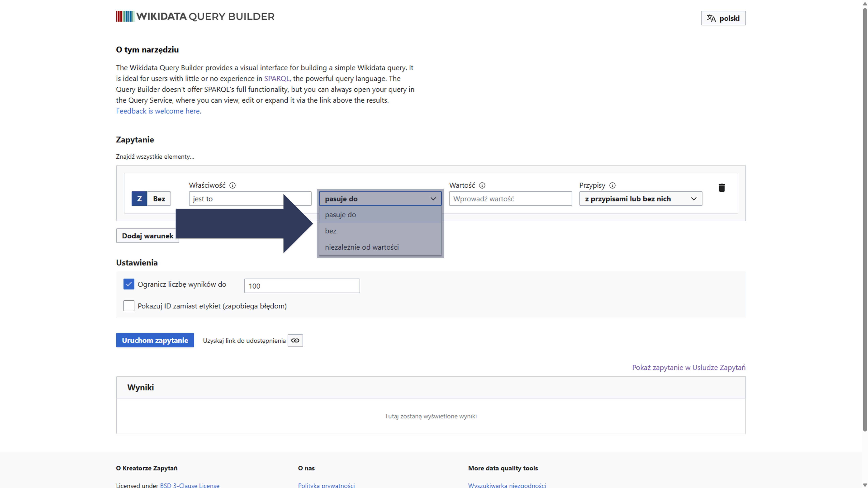This screenshot has height=488, width=868.
Task: Expand the Przypisy references dropdown
Action: click(640, 199)
